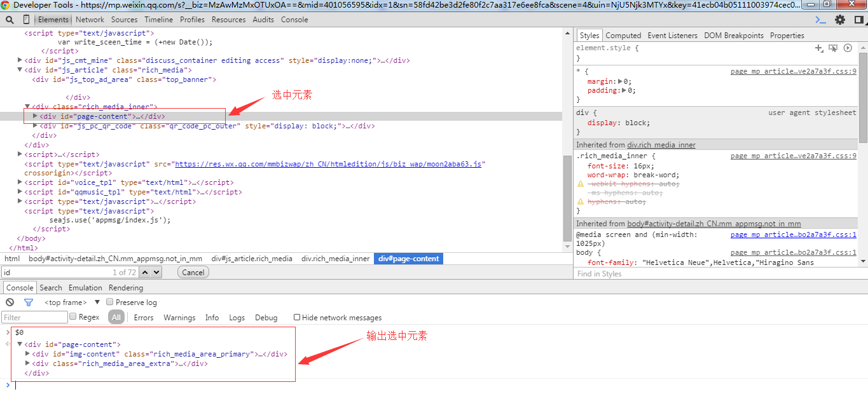Go to next search result arrow
The height and width of the screenshot is (394, 868).
coord(156,272)
